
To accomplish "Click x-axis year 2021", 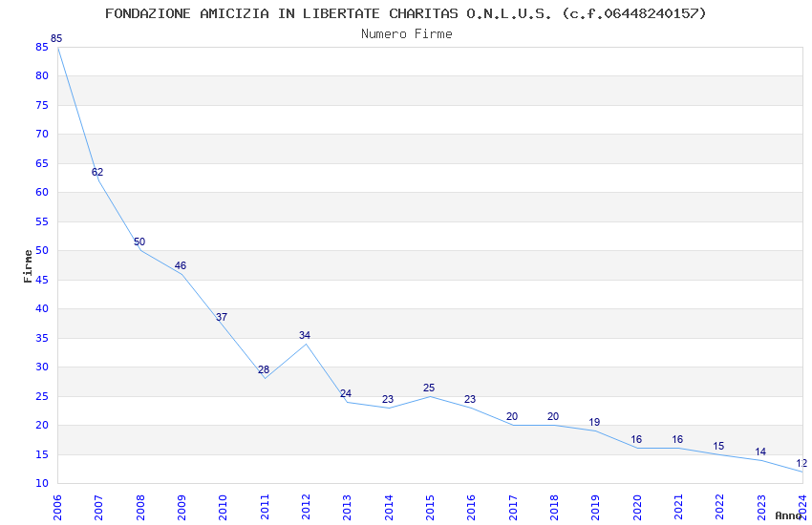I will click(x=679, y=507).
